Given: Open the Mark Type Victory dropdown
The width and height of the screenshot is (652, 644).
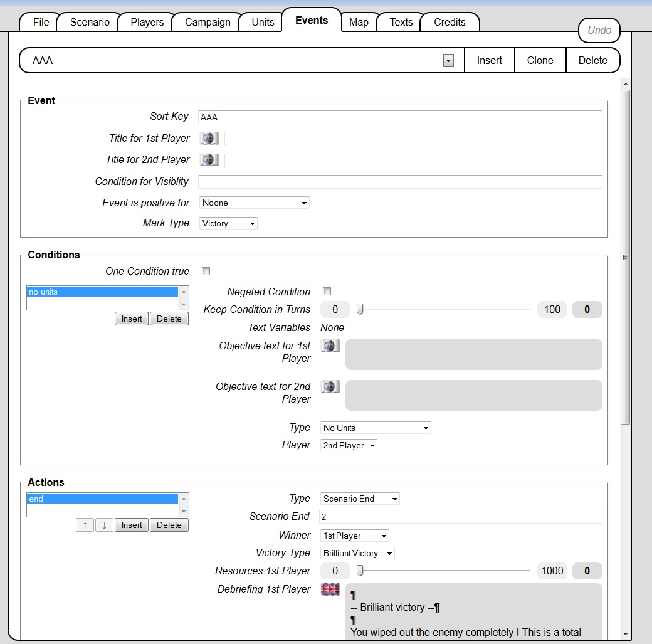Looking at the screenshot, I should coord(228,223).
